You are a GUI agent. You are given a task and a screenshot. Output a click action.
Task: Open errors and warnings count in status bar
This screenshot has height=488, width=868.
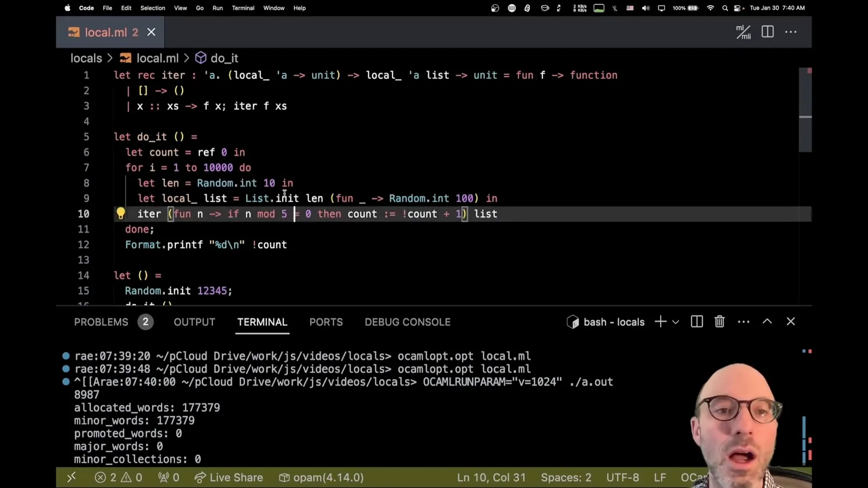point(118,477)
